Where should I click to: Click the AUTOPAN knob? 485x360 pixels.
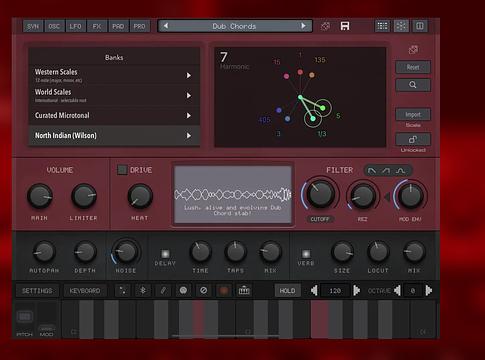point(44,252)
